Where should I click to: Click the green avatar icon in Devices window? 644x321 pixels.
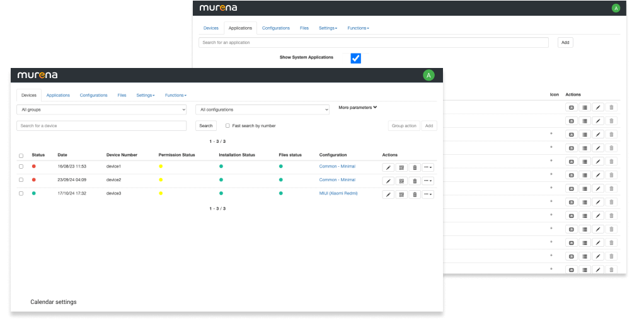(x=428, y=76)
